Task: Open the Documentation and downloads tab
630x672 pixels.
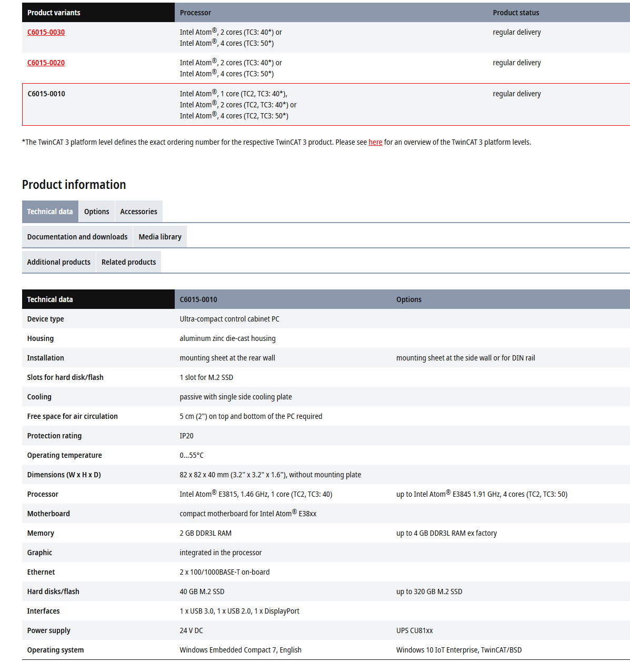Action: click(77, 237)
